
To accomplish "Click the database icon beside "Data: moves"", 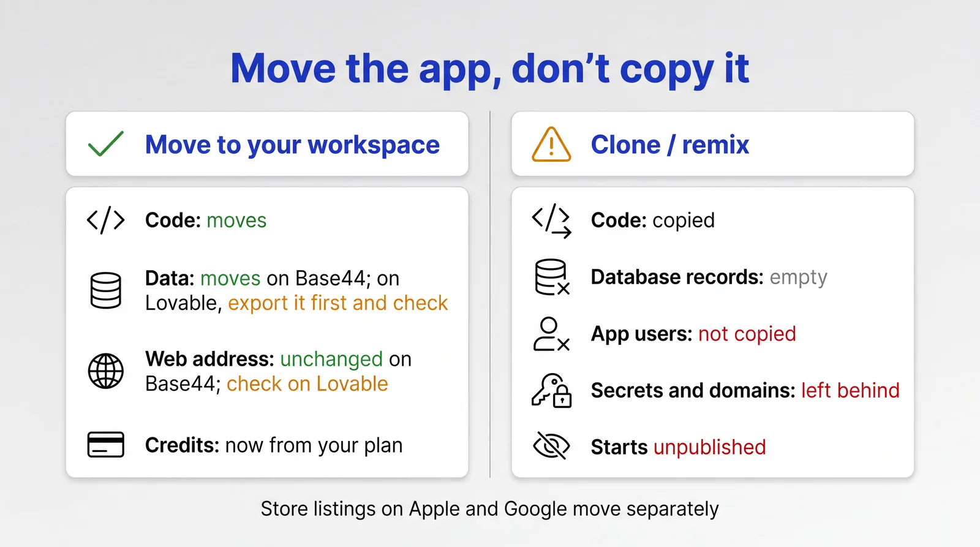I will pos(106,290).
